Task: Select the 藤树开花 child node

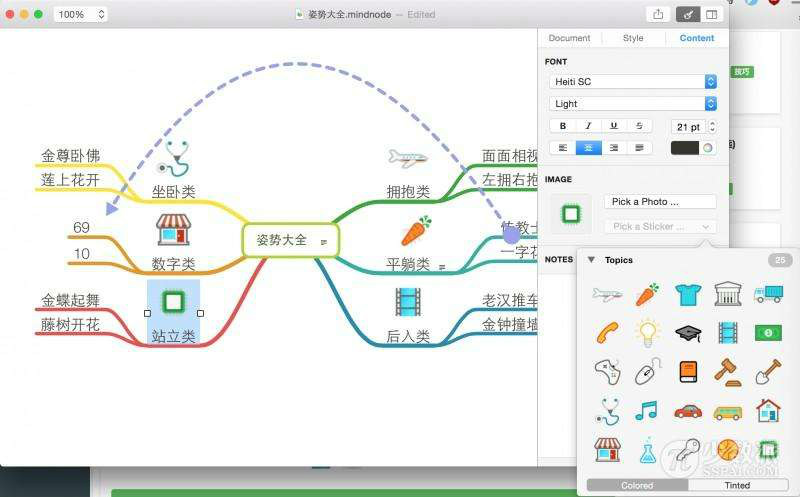Action: (x=70, y=325)
